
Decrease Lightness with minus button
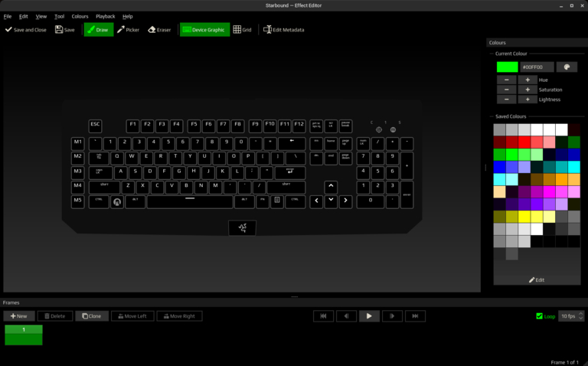point(507,100)
